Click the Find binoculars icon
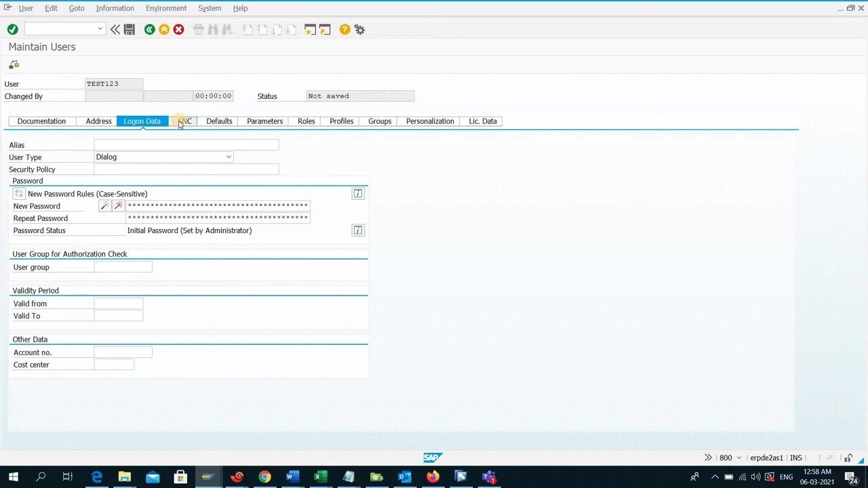Screen dimensions: 868x488 coord(213,29)
